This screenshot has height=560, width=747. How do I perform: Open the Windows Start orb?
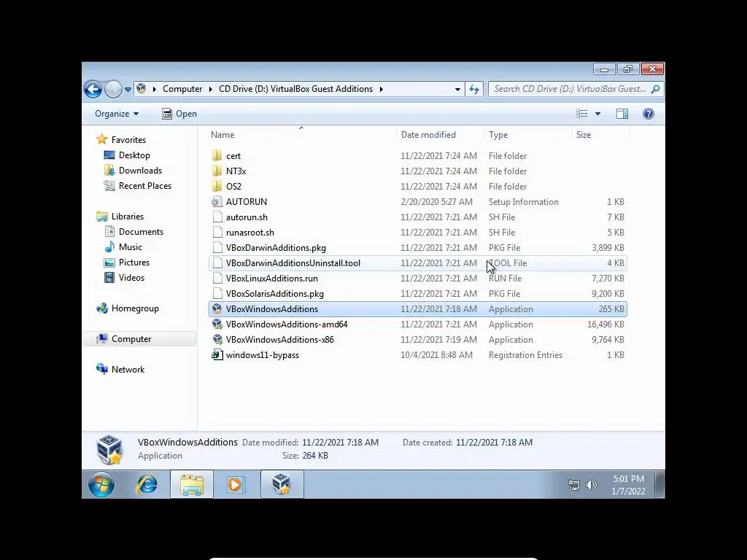101,485
